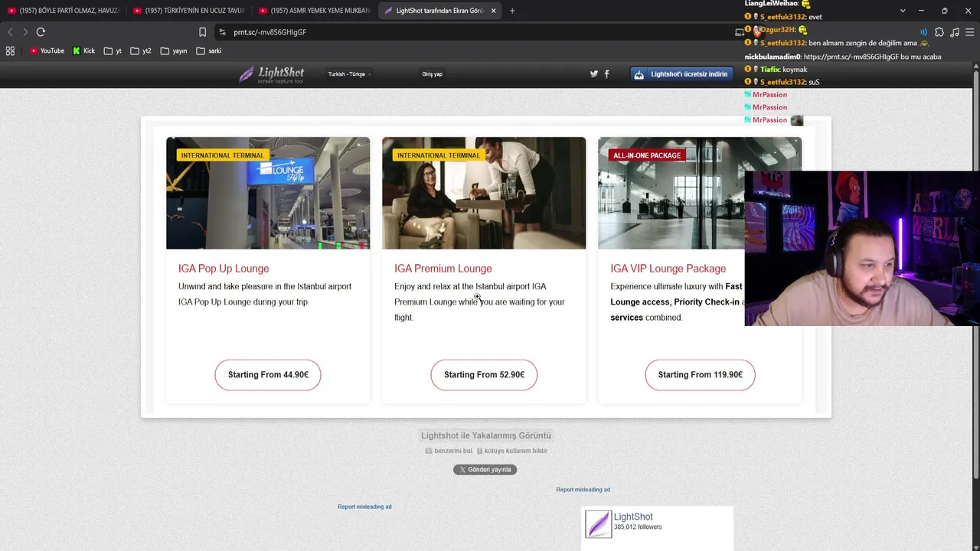Image resolution: width=980 pixels, height=551 pixels.
Task: Close the LightShot tab
Action: (494, 11)
